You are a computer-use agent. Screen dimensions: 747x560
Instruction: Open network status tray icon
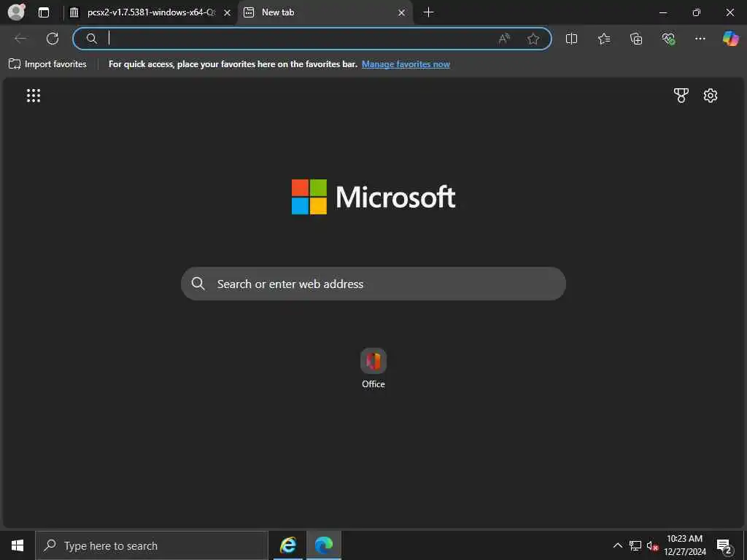[635, 545]
